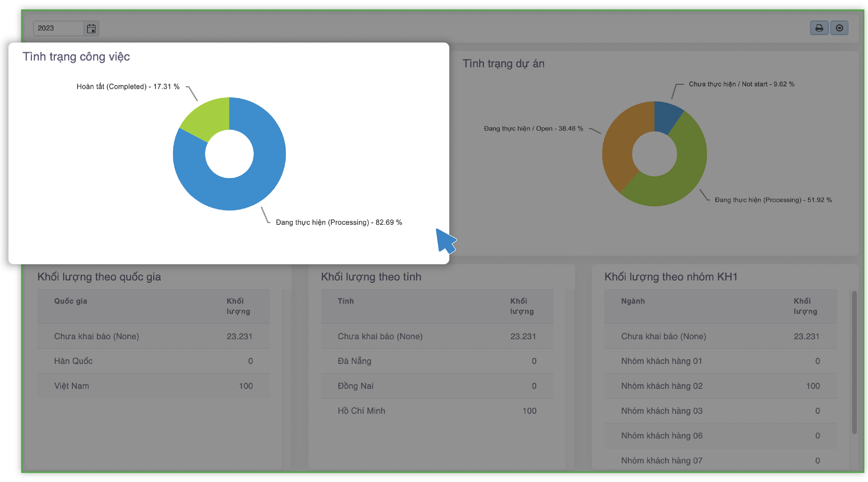Edit the year field showing 2023
868x482 pixels.
point(58,28)
